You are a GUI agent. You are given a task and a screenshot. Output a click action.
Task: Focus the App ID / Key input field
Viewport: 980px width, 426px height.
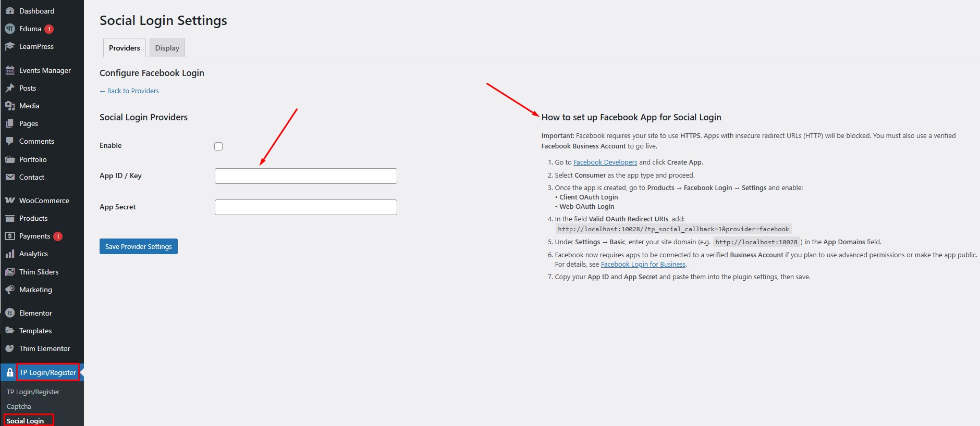pyautogui.click(x=305, y=176)
